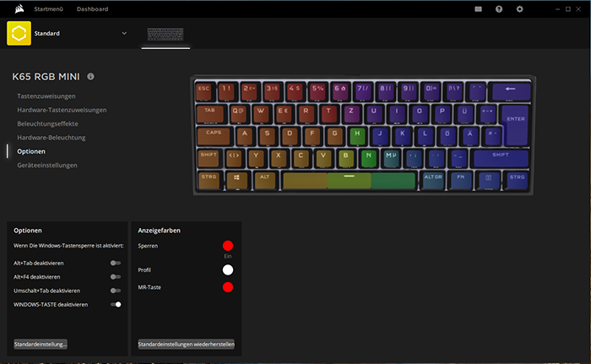
Task: Click the CAPS key on keyboard image
Action: (214, 136)
